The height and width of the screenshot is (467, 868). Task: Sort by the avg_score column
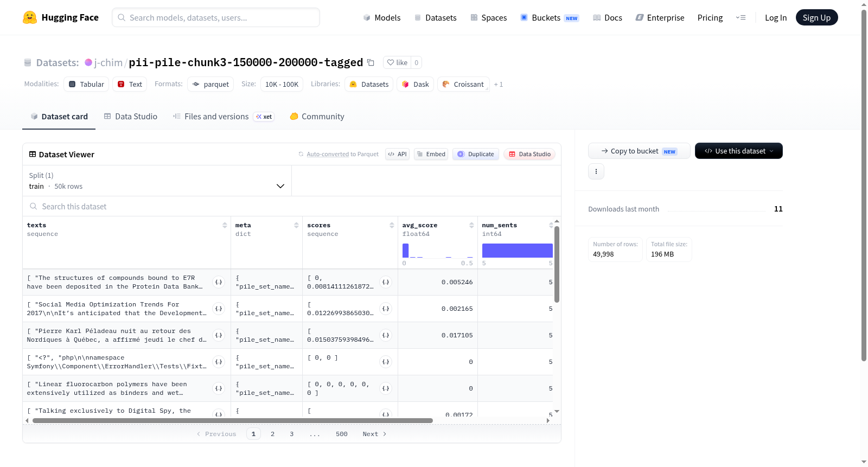471,225
